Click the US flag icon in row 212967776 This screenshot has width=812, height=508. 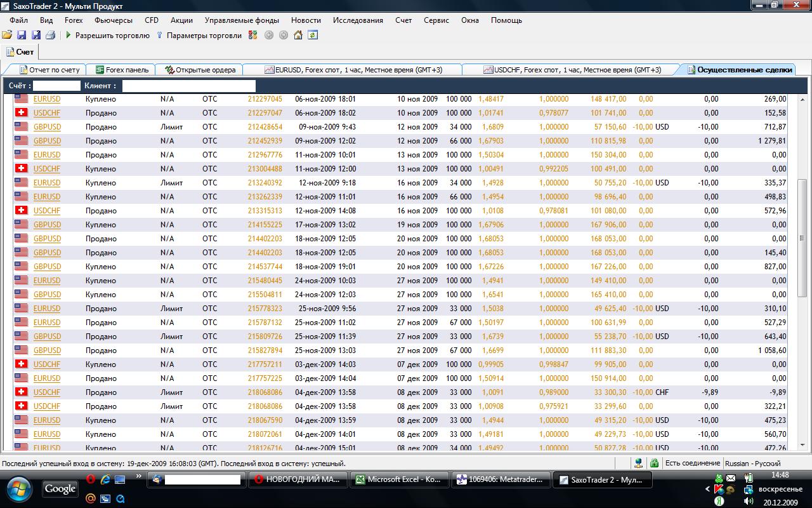pyautogui.click(x=22, y=154)
